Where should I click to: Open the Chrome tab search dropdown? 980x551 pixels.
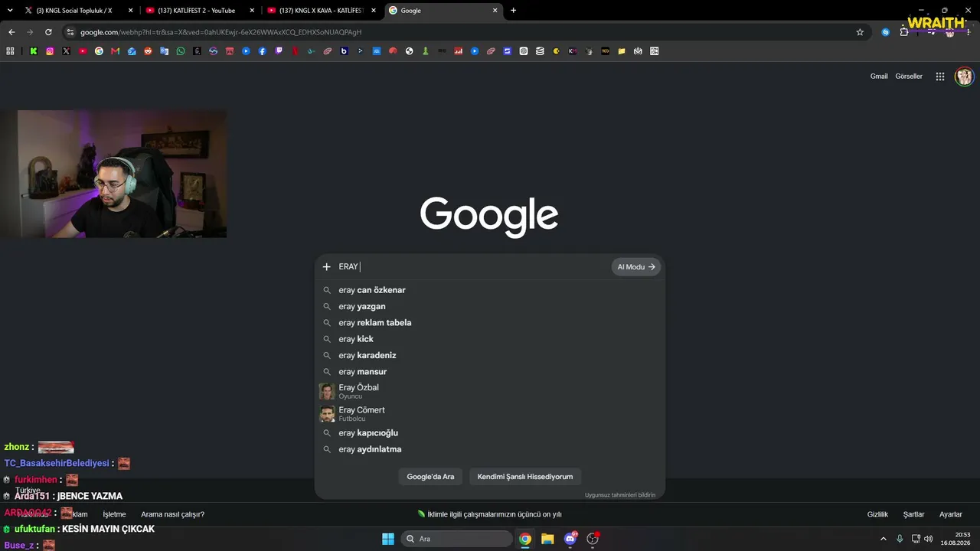click(10, 10)
